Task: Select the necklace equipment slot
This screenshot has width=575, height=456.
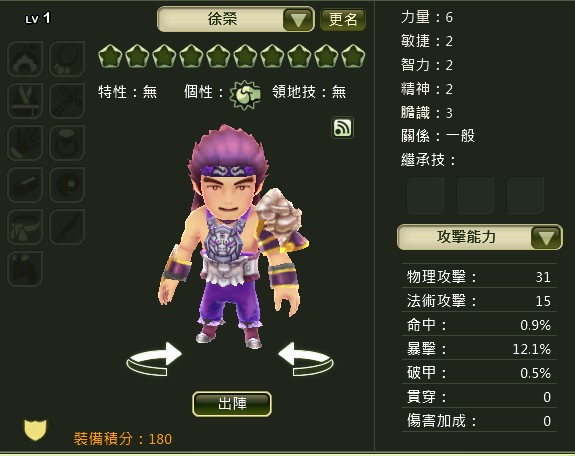Action: [x=67, y=59]
